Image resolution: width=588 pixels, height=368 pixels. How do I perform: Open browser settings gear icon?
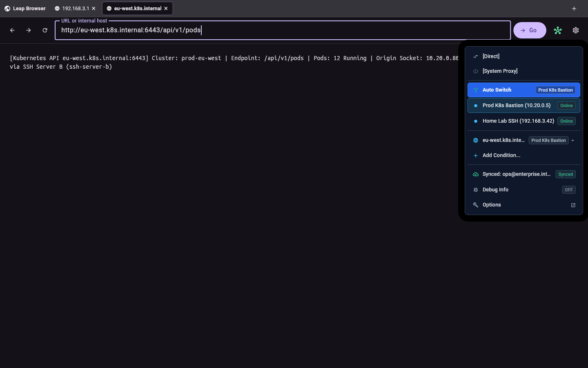(x=576, y=30)
